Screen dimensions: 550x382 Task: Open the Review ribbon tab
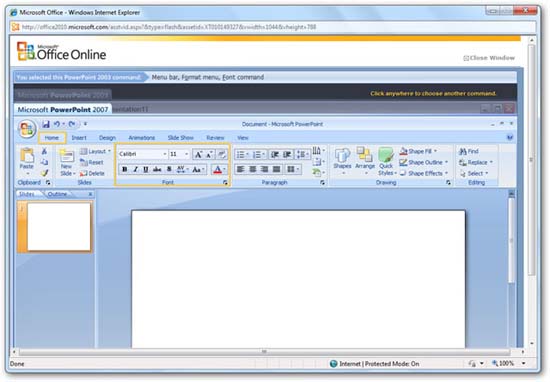click(215, 138)
